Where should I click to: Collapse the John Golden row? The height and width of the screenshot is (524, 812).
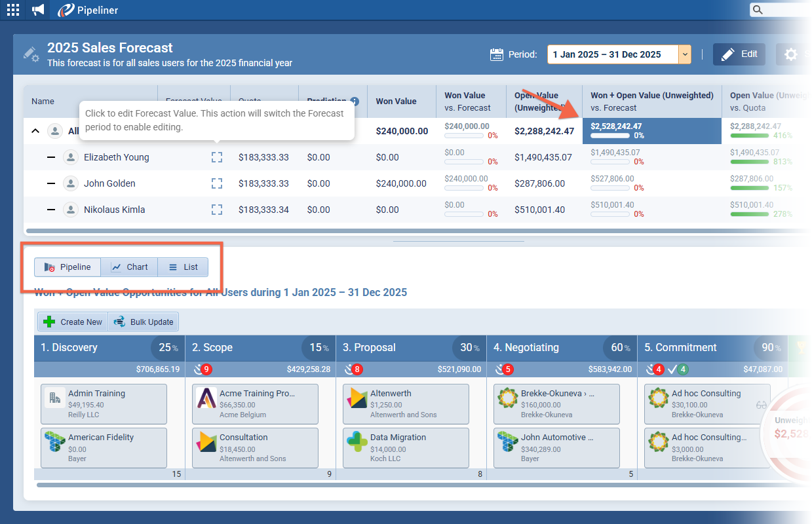tap(51, 183)
